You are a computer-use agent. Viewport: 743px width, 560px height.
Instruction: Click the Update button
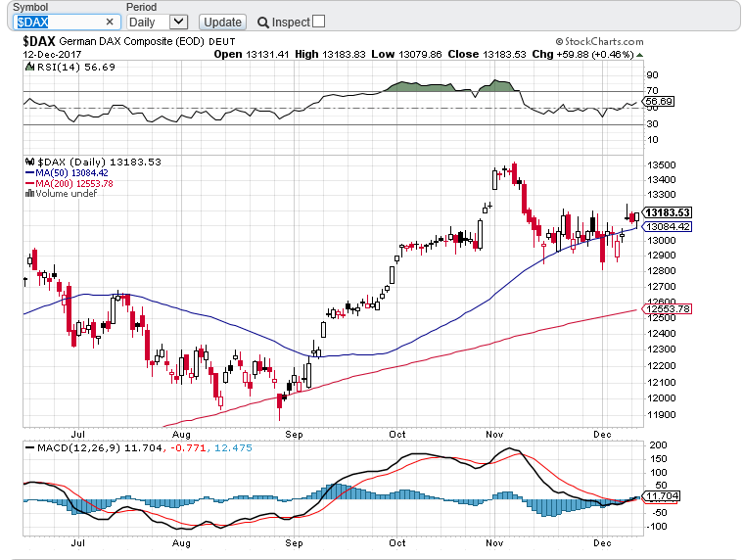pos(222,23)
